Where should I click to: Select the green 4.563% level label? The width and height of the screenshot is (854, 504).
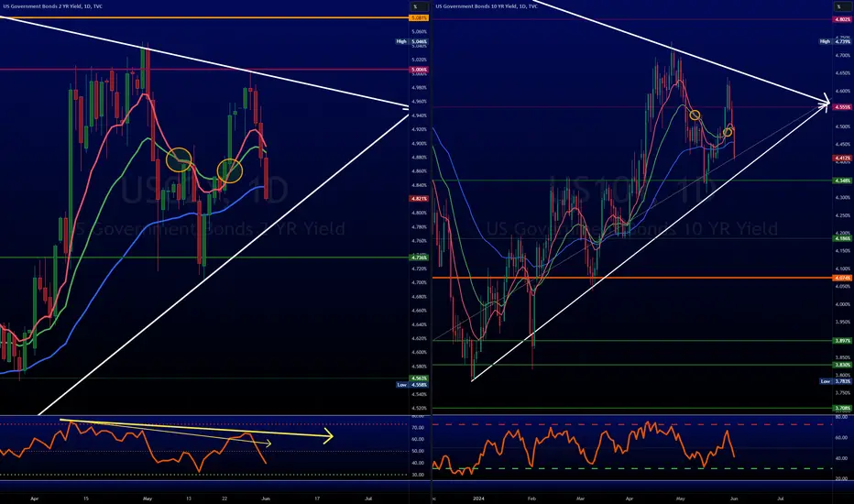click(x=419, y=378)
